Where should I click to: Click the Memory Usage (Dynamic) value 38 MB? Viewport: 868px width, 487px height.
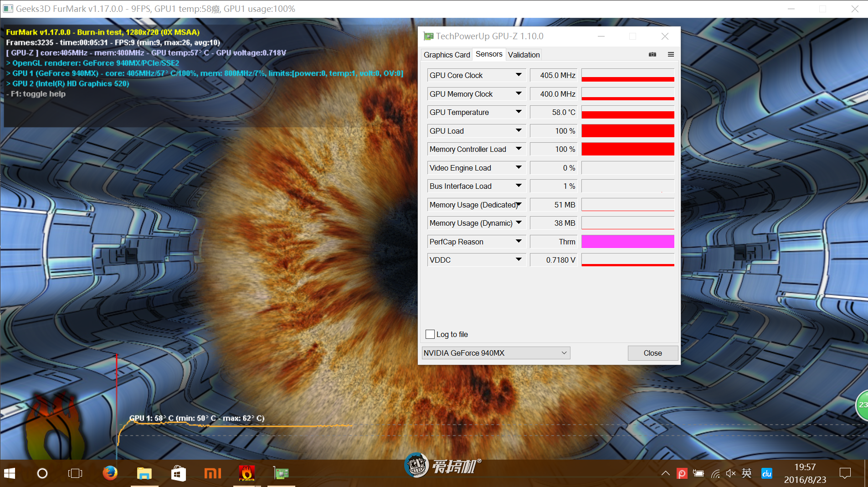click(554, 223)
